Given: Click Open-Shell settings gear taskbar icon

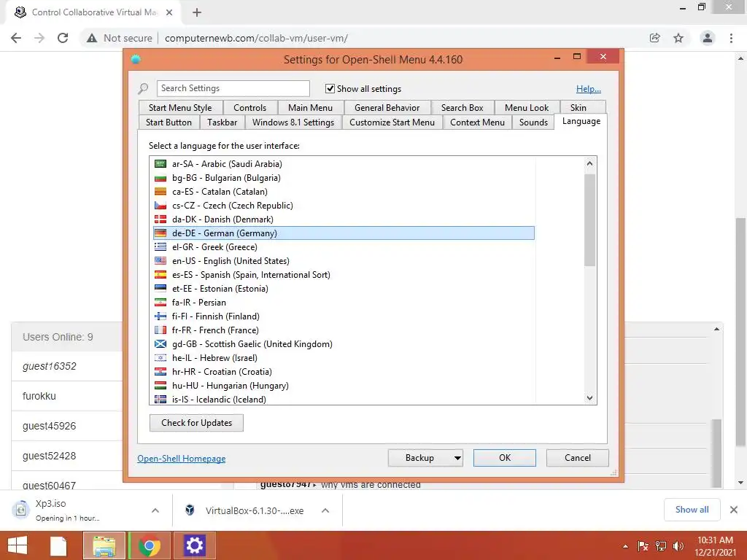Looking at the screenshot, I should click(194, 545).
